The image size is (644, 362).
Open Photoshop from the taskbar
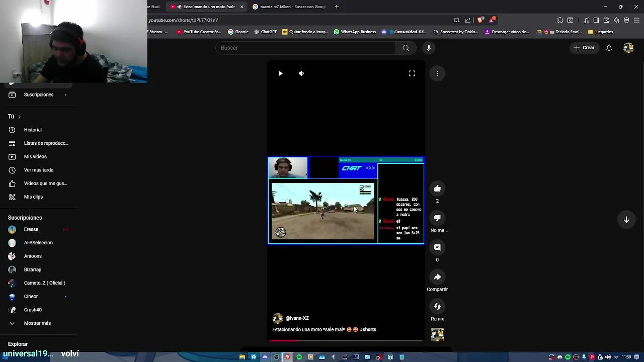click(x=356, y=357)
